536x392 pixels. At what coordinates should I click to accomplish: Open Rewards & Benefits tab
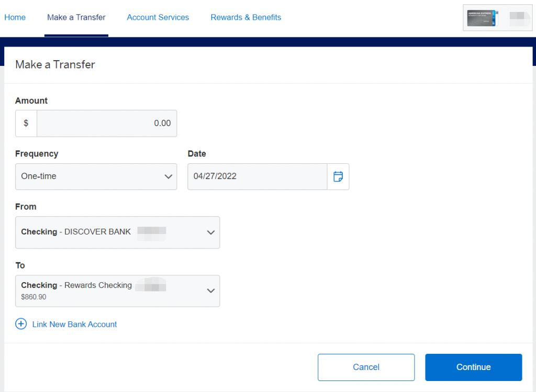(x=246, y=17)
